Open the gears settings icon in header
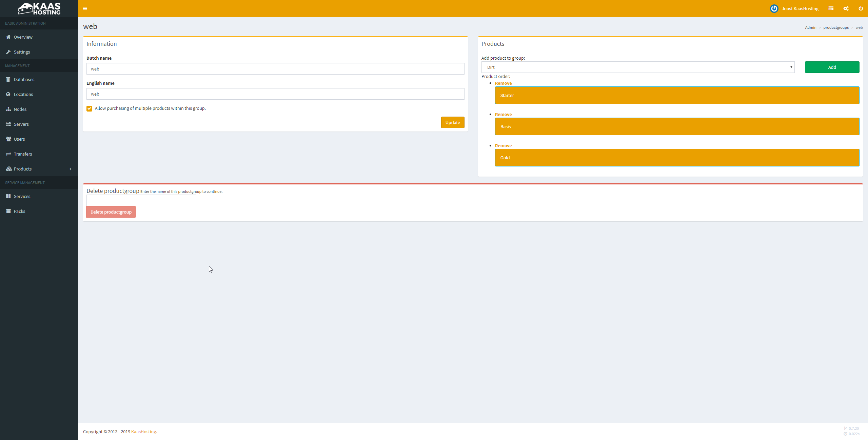 coord(846,8)
